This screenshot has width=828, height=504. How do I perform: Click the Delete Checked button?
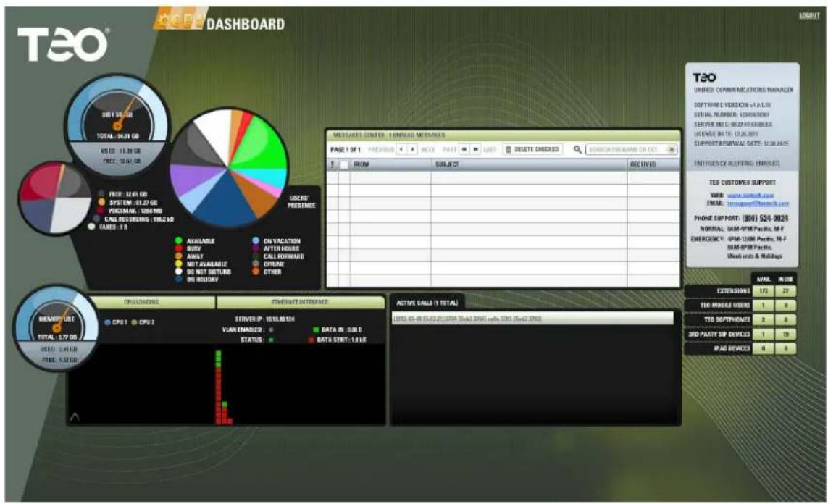(x=532, y=149)
